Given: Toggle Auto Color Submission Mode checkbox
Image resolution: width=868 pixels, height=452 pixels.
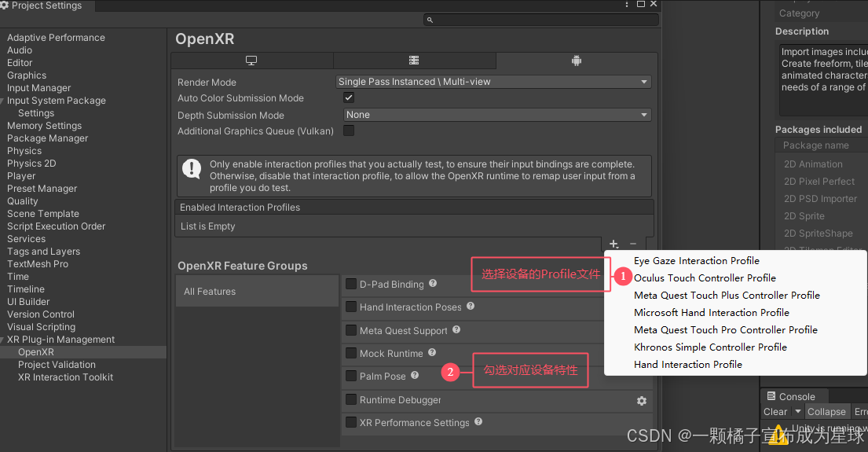Looking at the screenshot, I should (349, 97).
